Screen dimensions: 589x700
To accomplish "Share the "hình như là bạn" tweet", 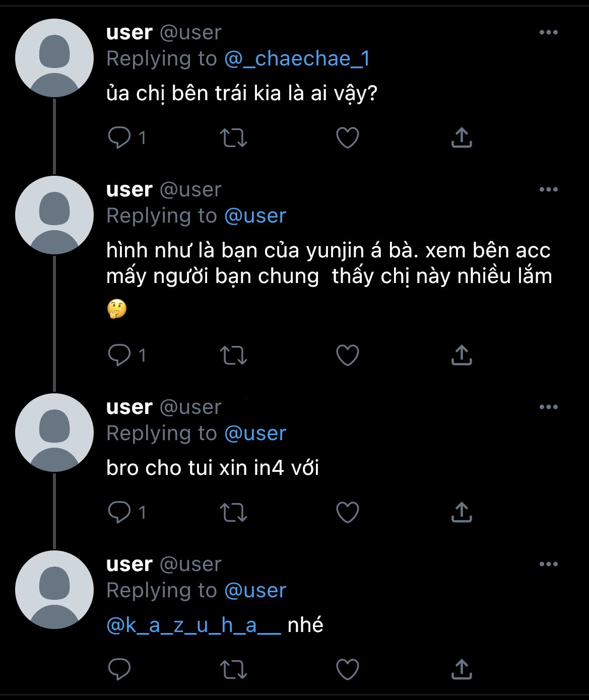I will (461, 355).
